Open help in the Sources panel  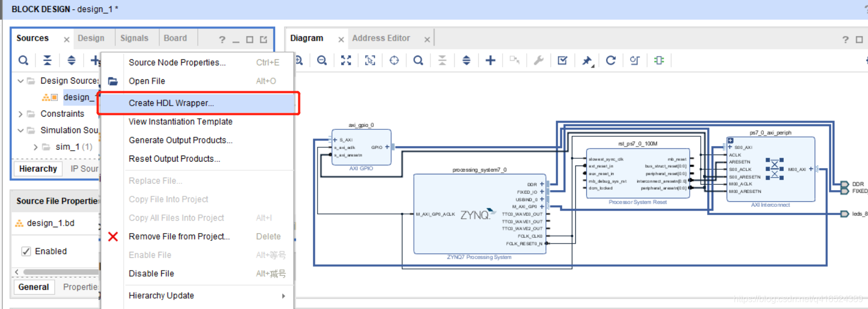[x=222, y=40]
